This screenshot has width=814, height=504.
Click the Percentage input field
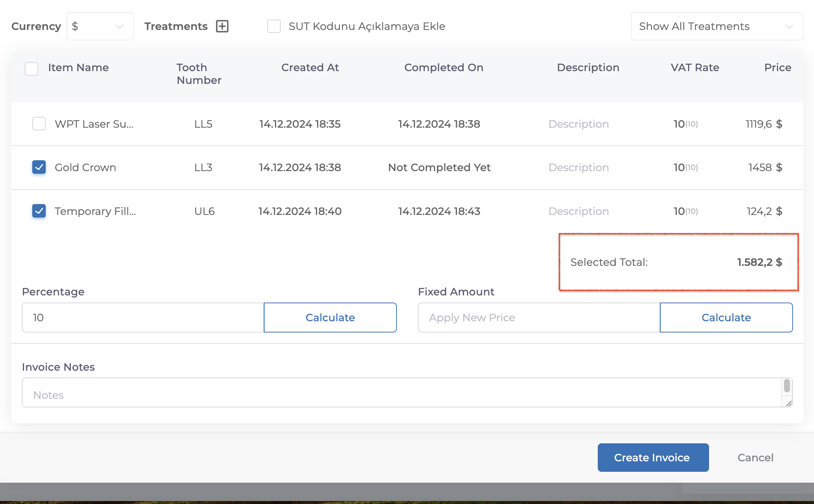tap(142, 318)
